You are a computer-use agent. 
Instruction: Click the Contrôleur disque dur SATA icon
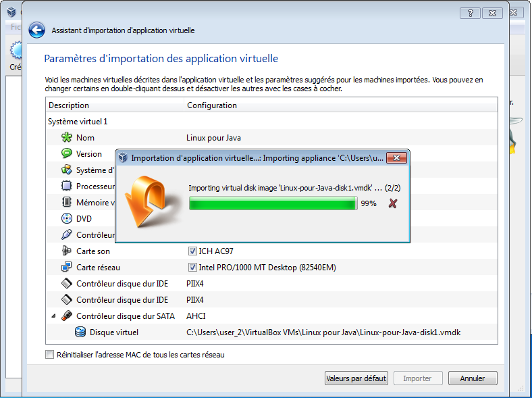tap(66, 316)
